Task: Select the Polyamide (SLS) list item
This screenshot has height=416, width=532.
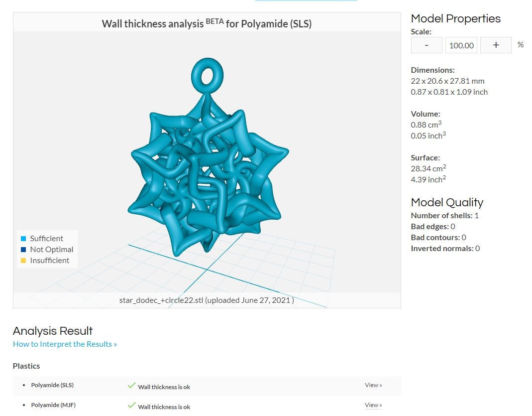Action: click(x=52, y=385)
